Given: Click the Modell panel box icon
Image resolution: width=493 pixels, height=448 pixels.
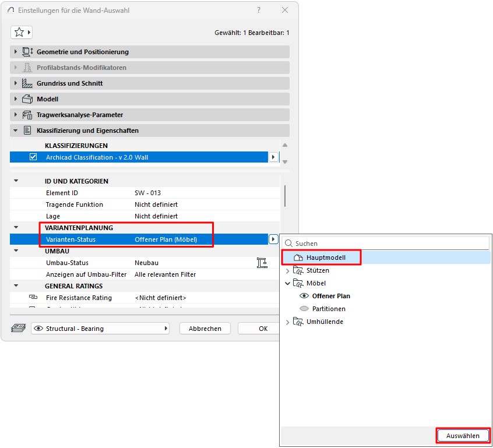Looking at the screenshot, I should pos(27,99).
